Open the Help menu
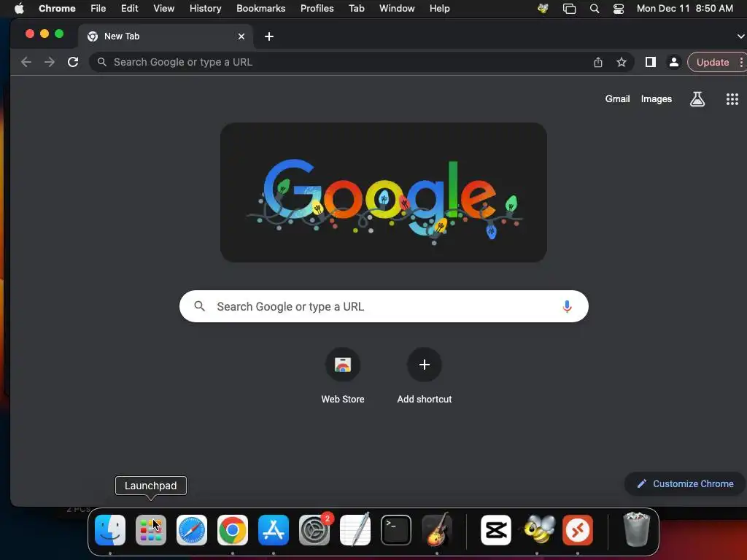 click(439, 8)
